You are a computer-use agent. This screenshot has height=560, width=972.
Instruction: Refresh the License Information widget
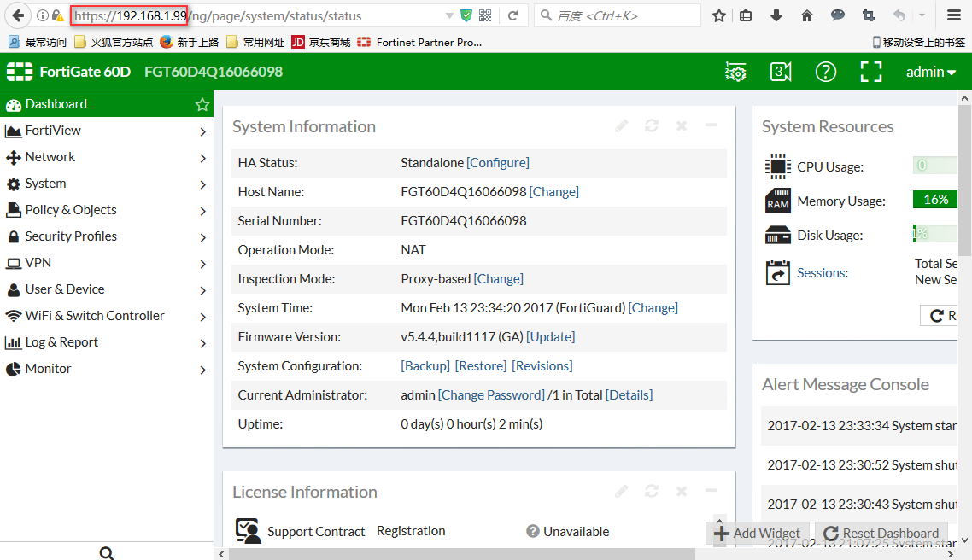pyautogui.click(x=652, y=491)
